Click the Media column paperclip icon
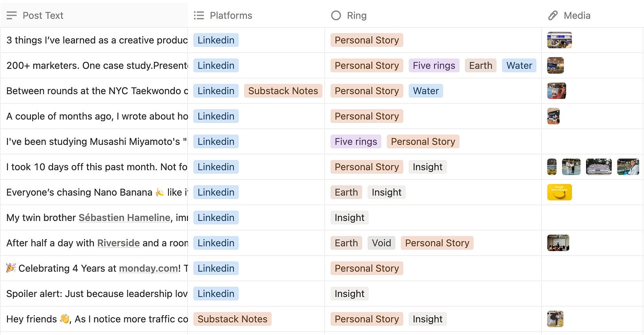 click(x=552, y=15)
